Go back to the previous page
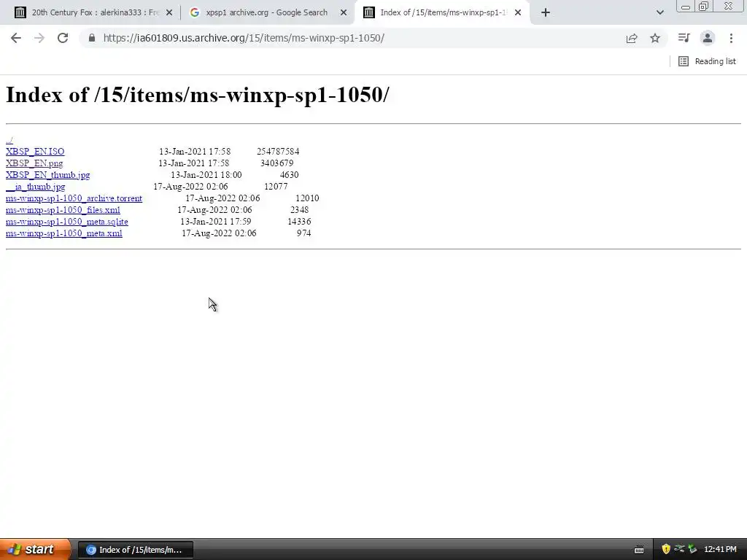Image resolution: width=747 pixels, height=560 pixels. coord(16,38)
